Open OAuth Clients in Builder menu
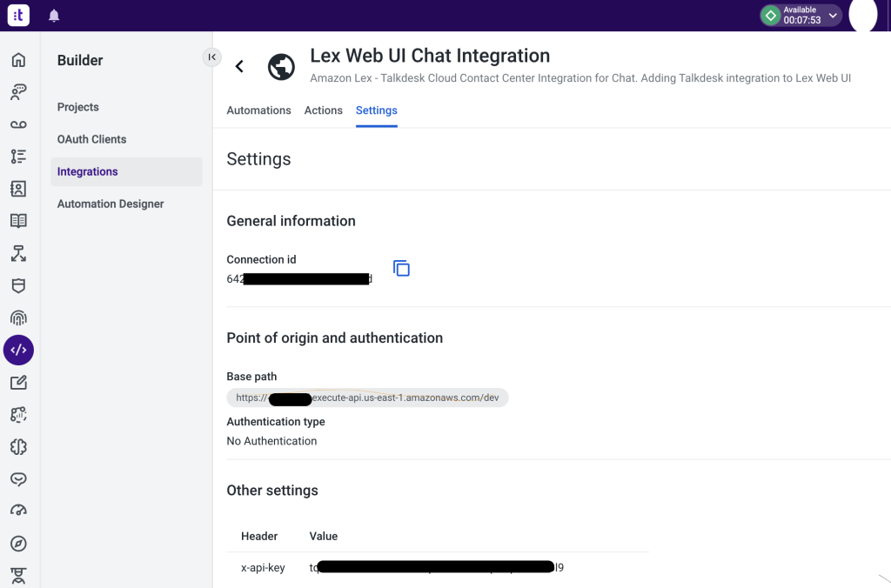The image size is (891, 588). point(91,139)
